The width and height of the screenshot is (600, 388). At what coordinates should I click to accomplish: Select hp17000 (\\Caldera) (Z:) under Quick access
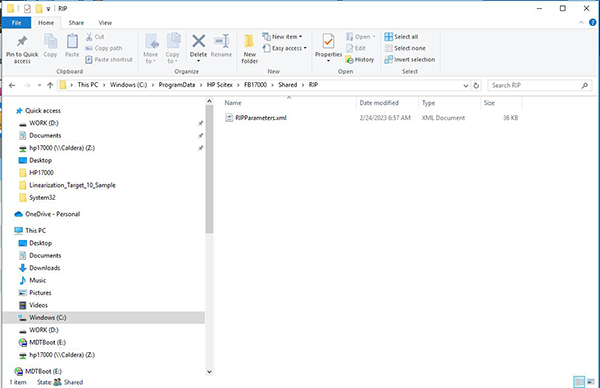coord(62,148)
